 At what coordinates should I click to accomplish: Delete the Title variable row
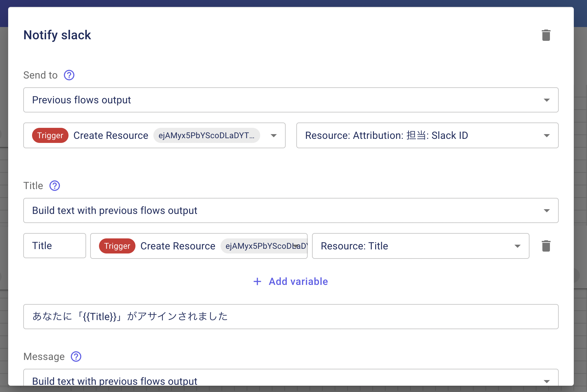pyautogui.click(x=546, y=246)
